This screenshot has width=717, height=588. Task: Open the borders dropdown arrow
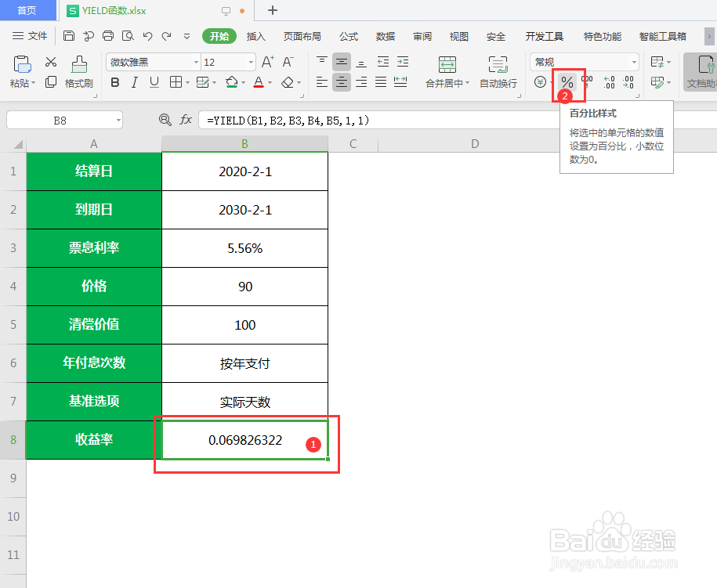coord(187,83)
